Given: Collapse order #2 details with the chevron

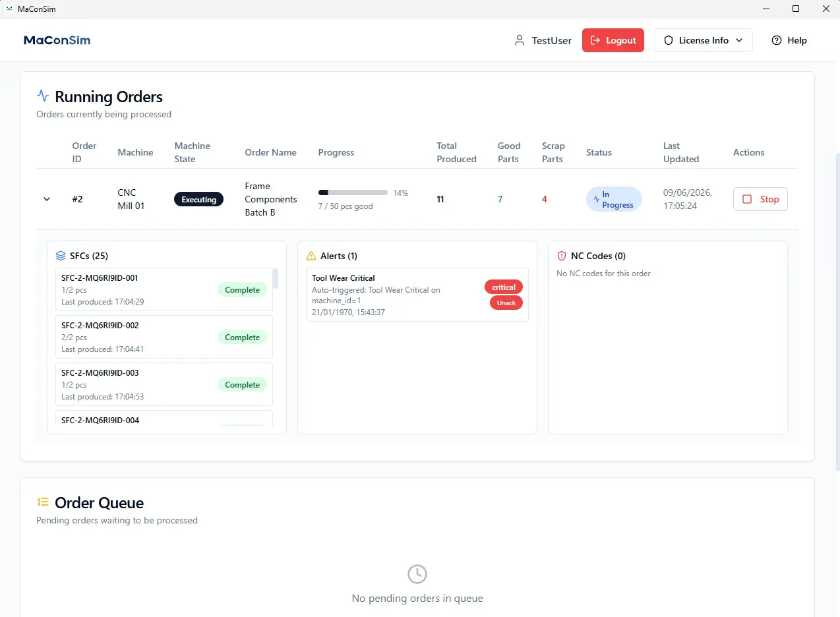Looking at the screenshot, I should click(x=47, y=199).
